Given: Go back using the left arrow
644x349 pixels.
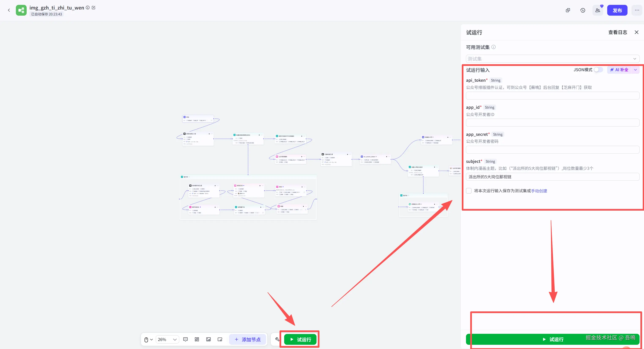Looking at the screenshot, I should (x=9, y=10).
